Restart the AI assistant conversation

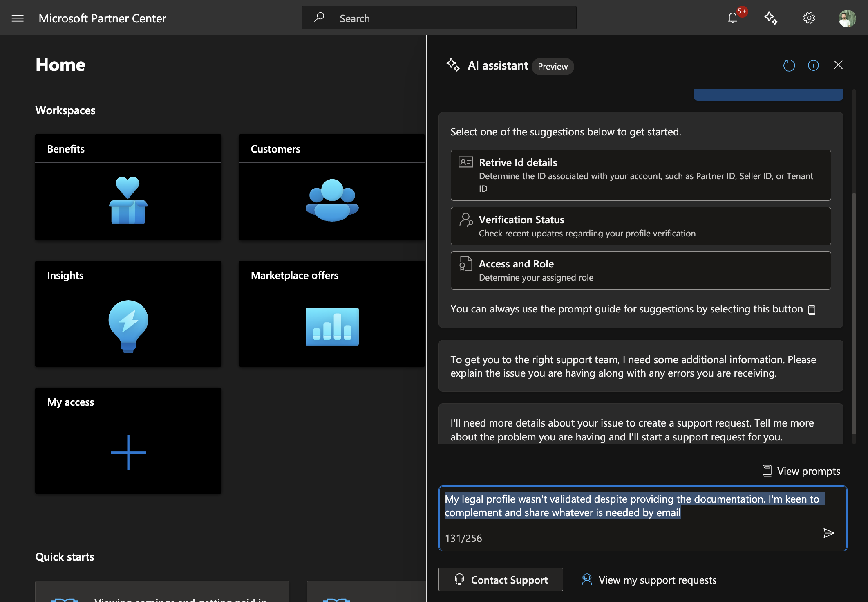(x=789, y=65)
